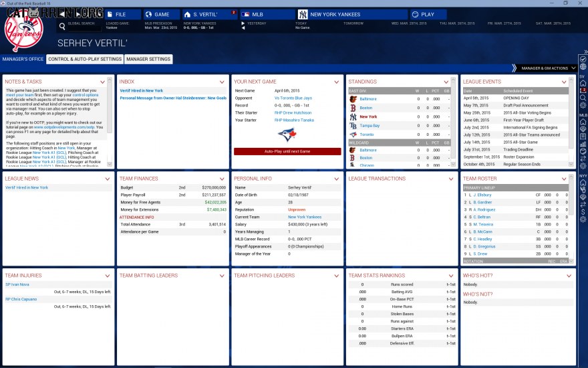Open the NEW YORK YANKEES team menu
This screenshot has width=588, height=368.
(353, 14)
